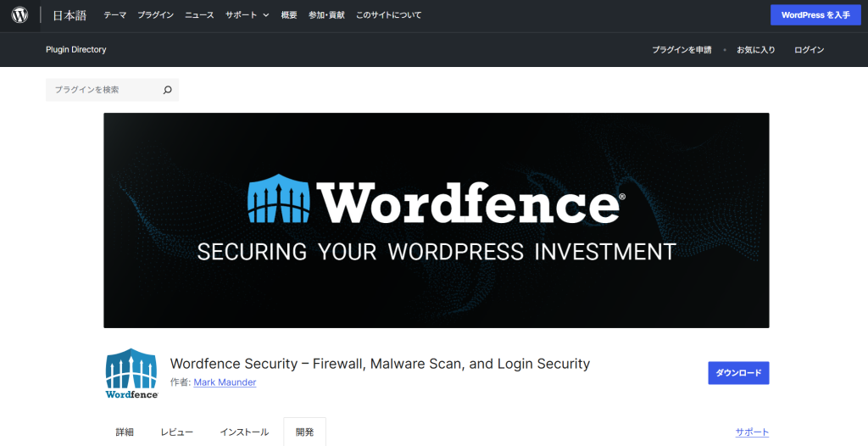
Task: Click the ダウンロード button
Action: (738, 373)
